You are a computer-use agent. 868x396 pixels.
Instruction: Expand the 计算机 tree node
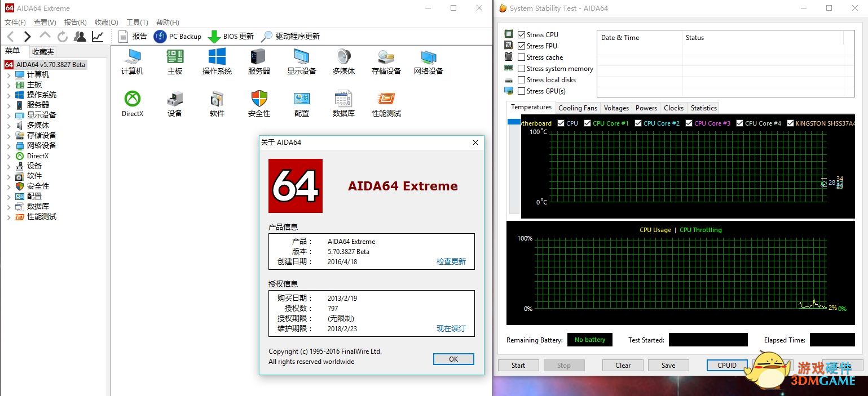[8, 75]
